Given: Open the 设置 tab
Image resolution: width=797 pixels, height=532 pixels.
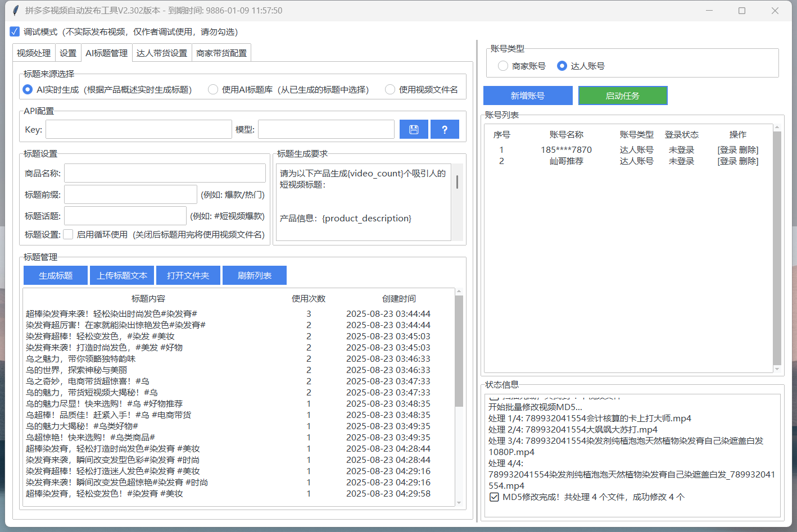Looking at the screenshot, I should [x=68, y=53].
